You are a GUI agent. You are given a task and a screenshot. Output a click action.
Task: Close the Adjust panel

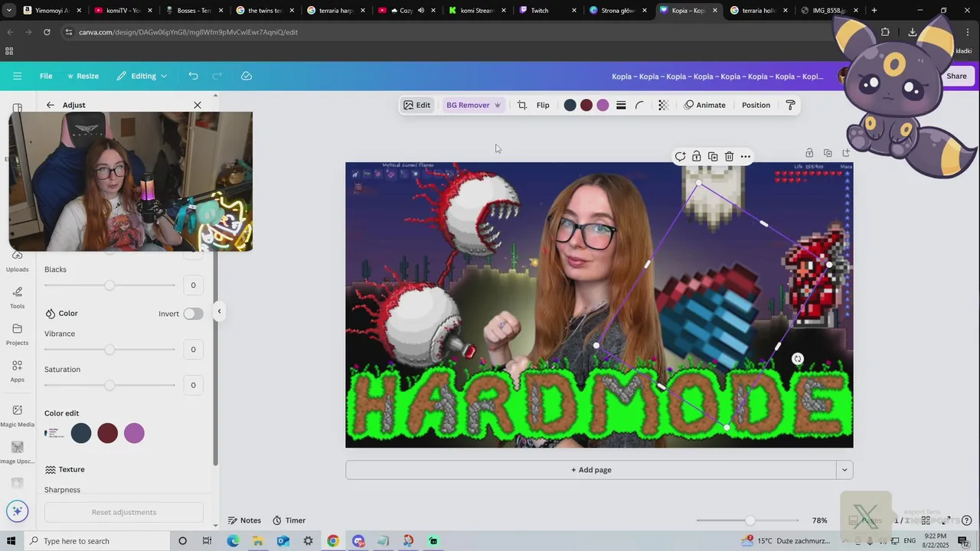click(198, 105)
